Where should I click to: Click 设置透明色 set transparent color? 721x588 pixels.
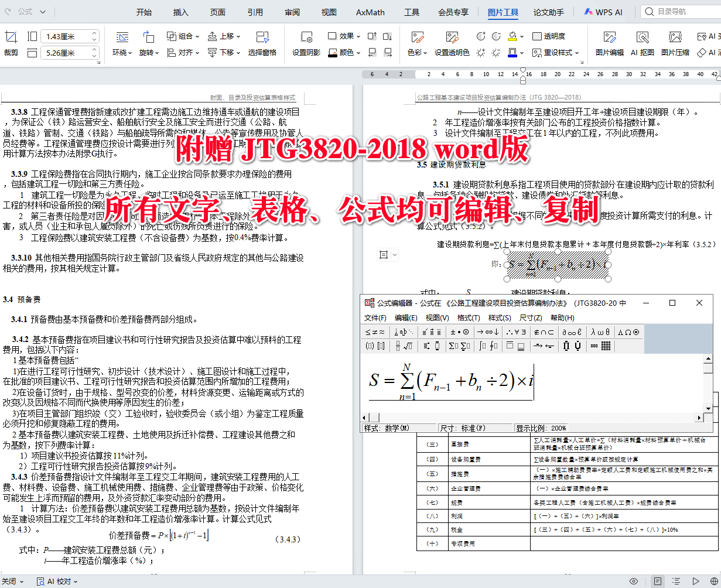pyautogui.click(x=452, y=44)
